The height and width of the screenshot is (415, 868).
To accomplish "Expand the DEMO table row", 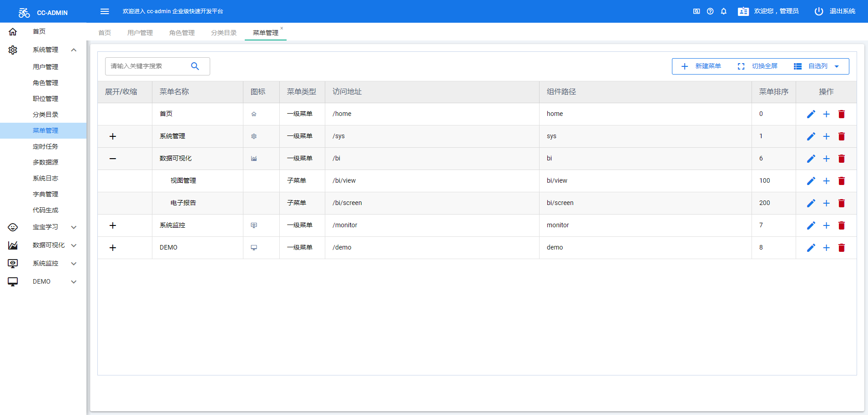I will tap(113, 248).
